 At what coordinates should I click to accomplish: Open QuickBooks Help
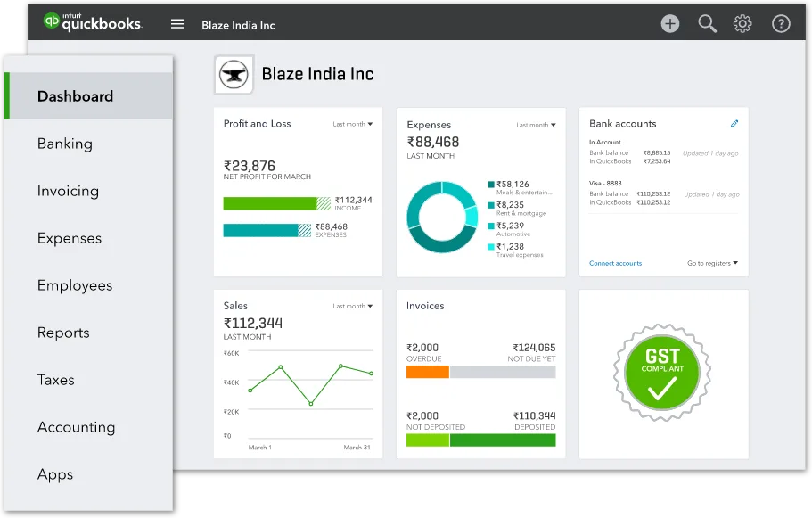click(x=781, y=23)
